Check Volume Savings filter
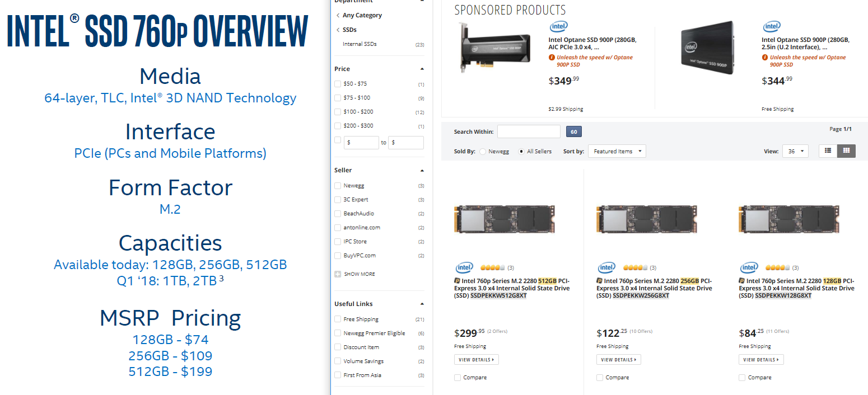The image size is (868, 395). point(338,361)
